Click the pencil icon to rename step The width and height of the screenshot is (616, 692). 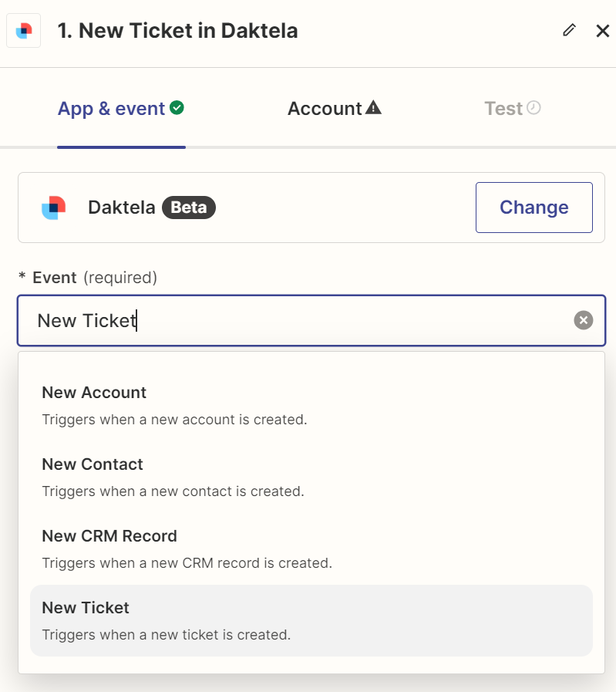coord(570,30)
